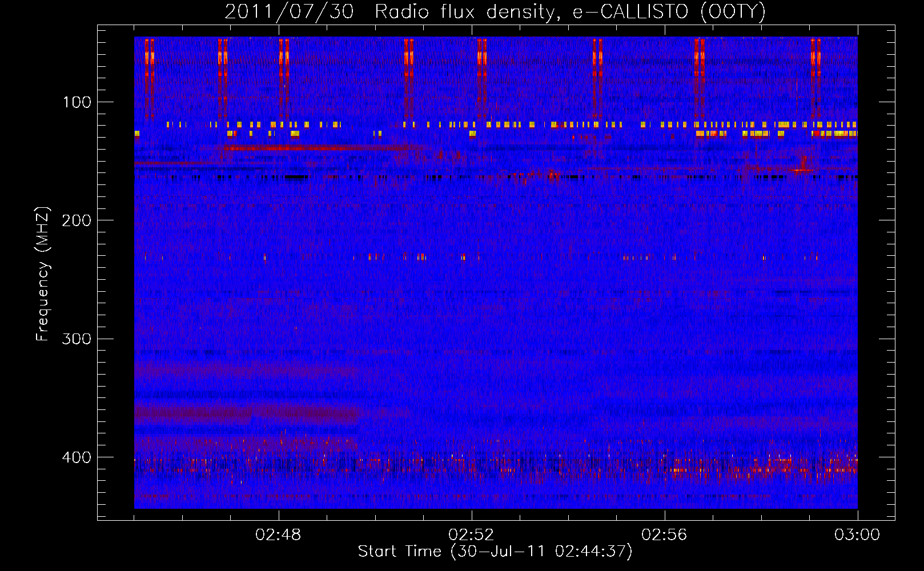The width and height of the screenshot is (924, 571).
Task: Click the 'Start Time (30-Jul-11 02:44:37)' label
Action: (495, 552)
